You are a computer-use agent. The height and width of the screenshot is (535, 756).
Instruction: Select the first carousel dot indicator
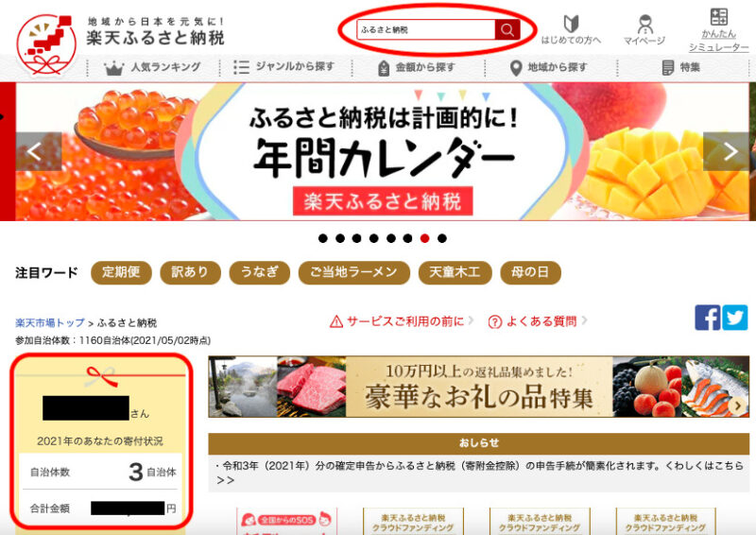coord(323,238)
